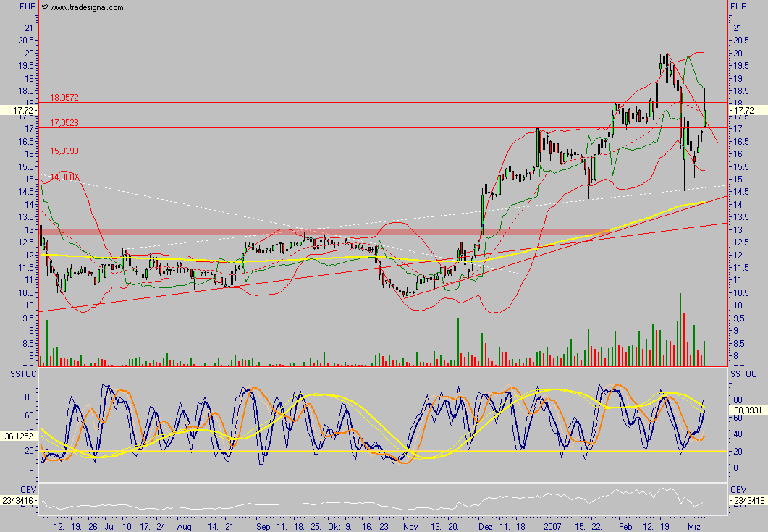Click the 36,1252 stochastic value marker
This screenshot has height=532, width=768.
coord(18,436)
